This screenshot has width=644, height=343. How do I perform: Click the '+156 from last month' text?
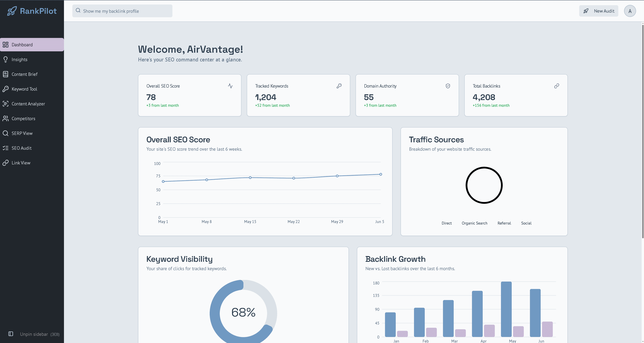[x=491, y=105]
